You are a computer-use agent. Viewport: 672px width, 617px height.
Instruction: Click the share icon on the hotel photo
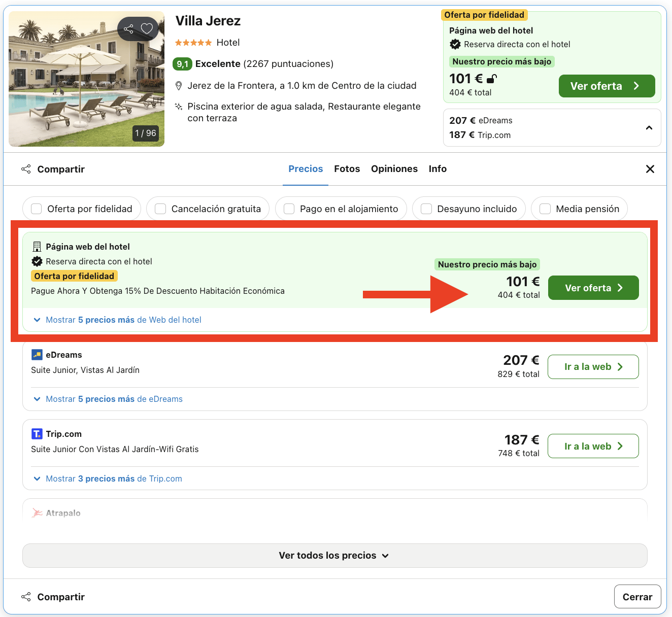point(128,29)
